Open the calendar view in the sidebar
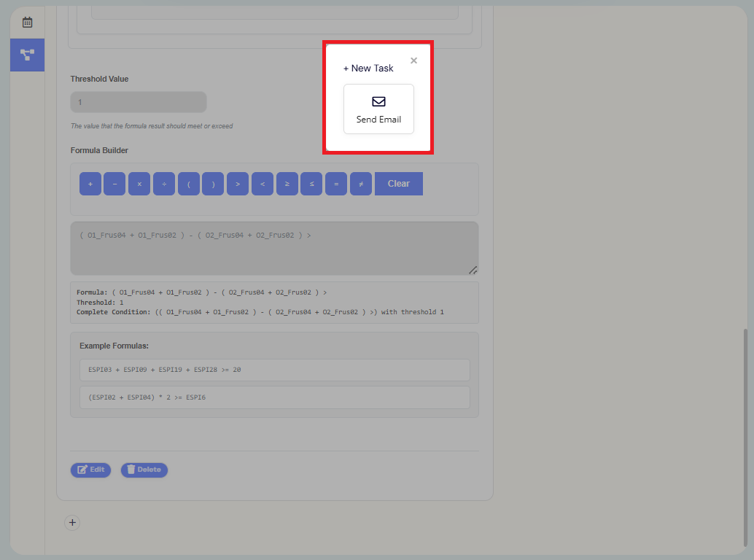The image size is (754, 560). (x=27, y=21)
